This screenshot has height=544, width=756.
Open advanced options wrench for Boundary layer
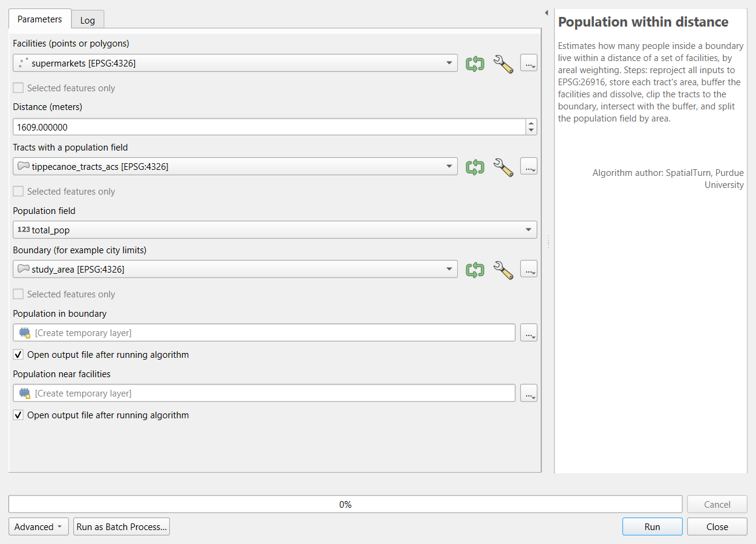point(503,270)
